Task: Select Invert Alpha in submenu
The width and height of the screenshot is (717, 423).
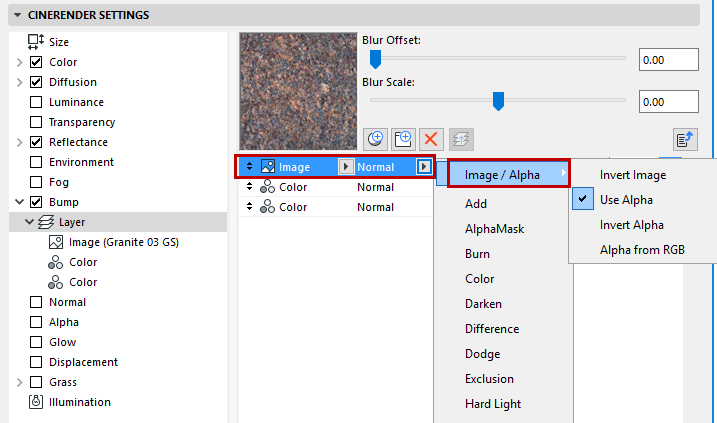Action: [x=631, y=225]
